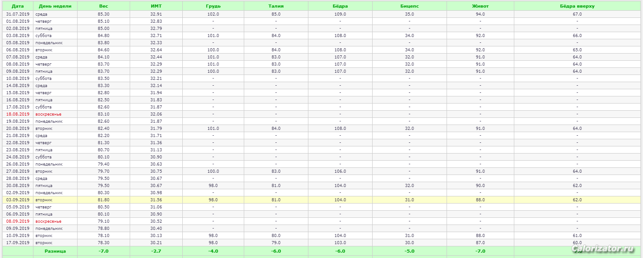Select date 03.09.2019 in highlighted yellow row

(x=18, y=200)
